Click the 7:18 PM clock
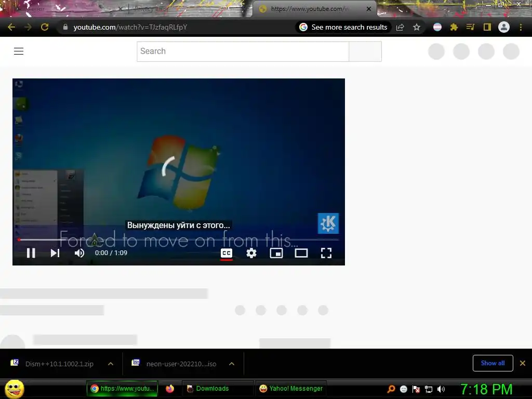Image resolution: width=532 pixels, height=399 pixels. [486, 389]
